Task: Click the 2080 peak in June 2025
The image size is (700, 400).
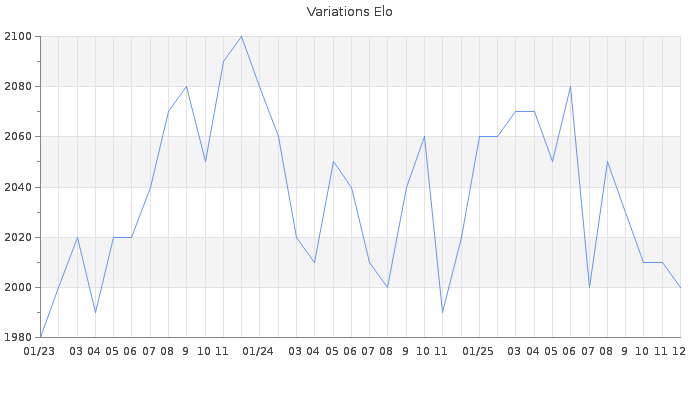Action: (x=570, y=86)
